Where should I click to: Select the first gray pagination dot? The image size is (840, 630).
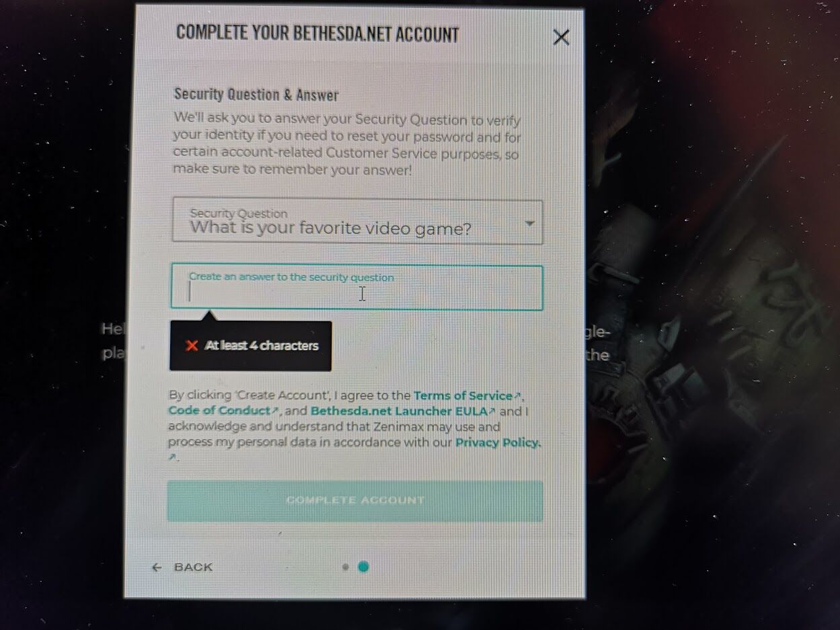[345, 567]
